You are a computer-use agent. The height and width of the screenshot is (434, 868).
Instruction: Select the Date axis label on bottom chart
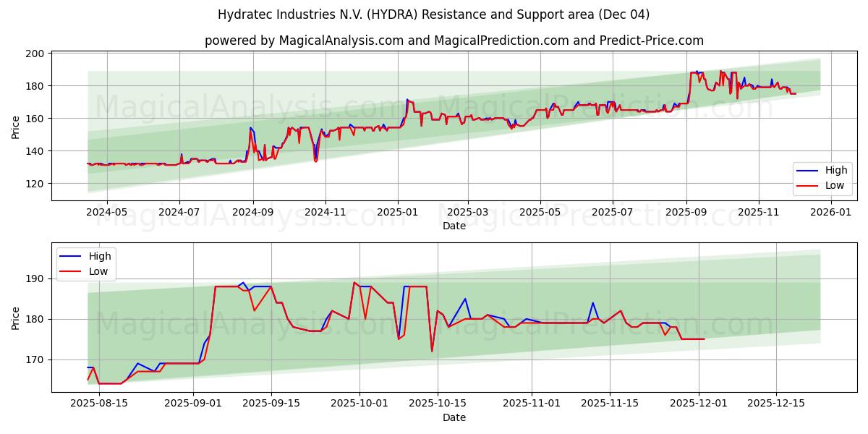coord(456,417)
